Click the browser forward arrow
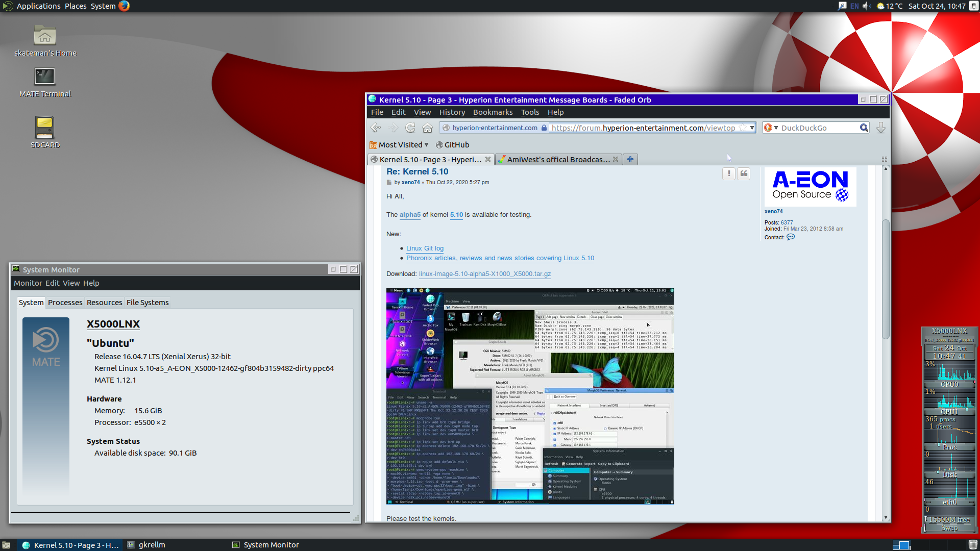Image resolution: width=980 pixels, height=551 pixels. click(393, 128)
